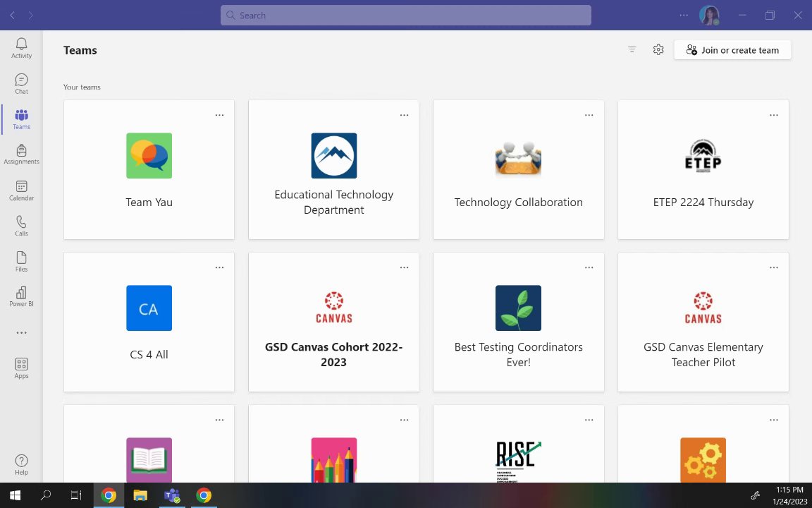Switch to Microsoft Teams taskbar icon

point(172,495)
